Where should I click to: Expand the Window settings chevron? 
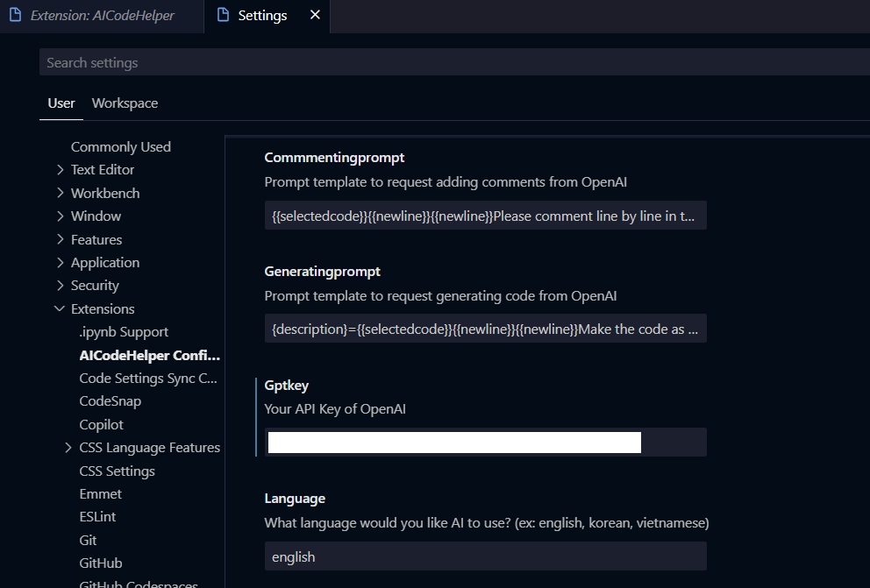point(60,216)
